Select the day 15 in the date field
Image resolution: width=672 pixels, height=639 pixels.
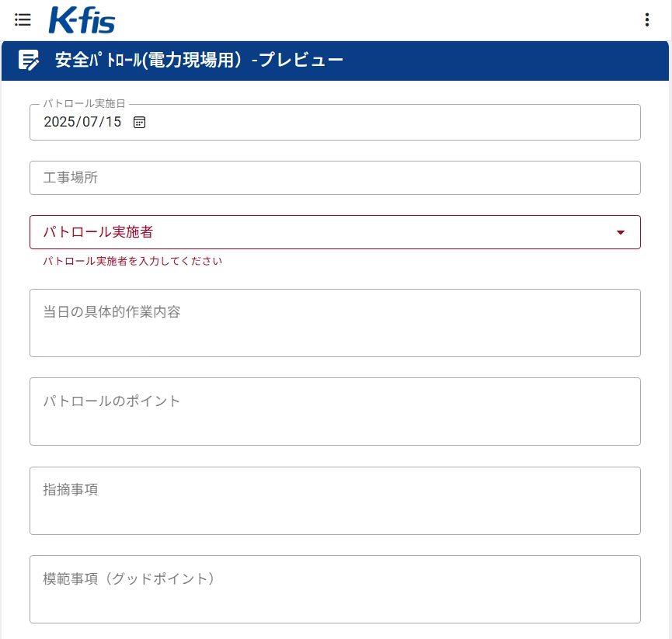[x=113, y=122]
